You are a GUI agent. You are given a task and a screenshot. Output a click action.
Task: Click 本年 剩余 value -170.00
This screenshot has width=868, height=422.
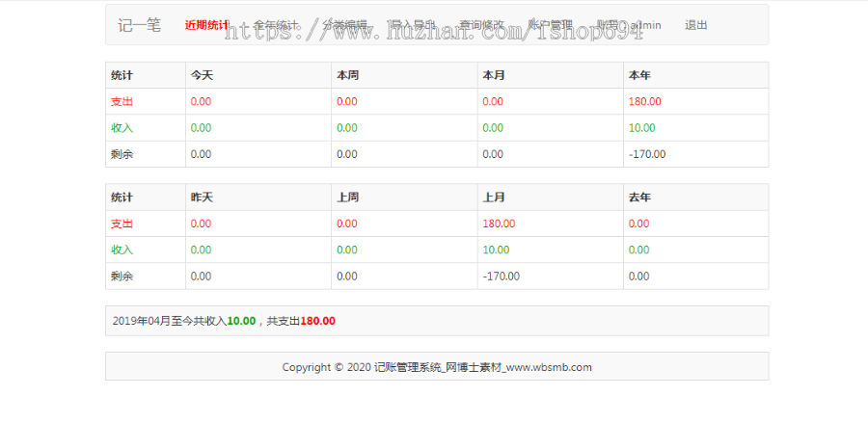point(648,154)
